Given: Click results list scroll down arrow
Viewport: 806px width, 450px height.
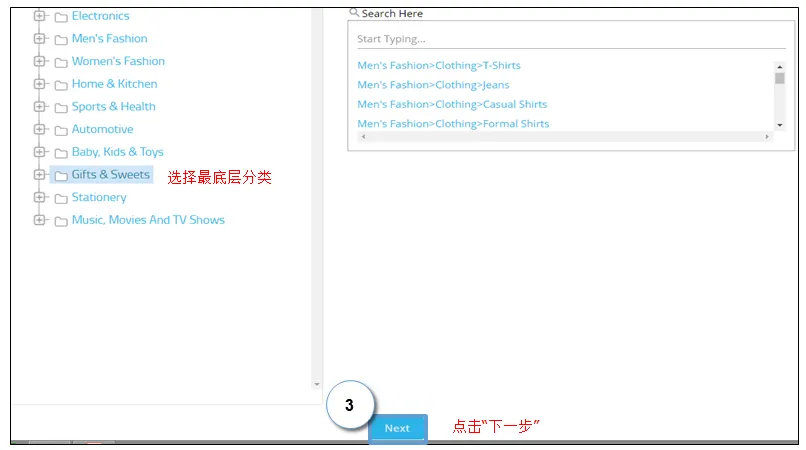Looking at the screenshot, I should click(780, 125).
